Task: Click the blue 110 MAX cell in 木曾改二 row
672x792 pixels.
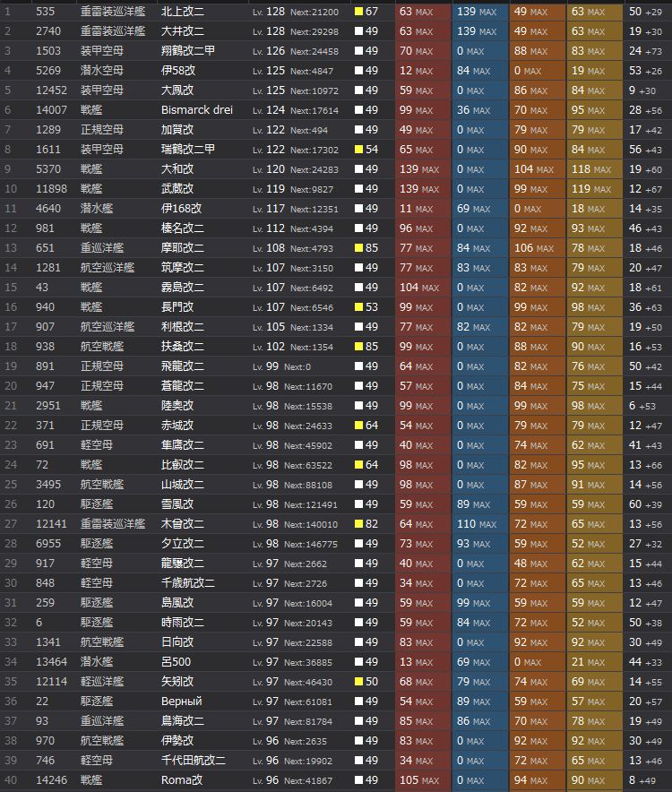Action: click(479, 524)
